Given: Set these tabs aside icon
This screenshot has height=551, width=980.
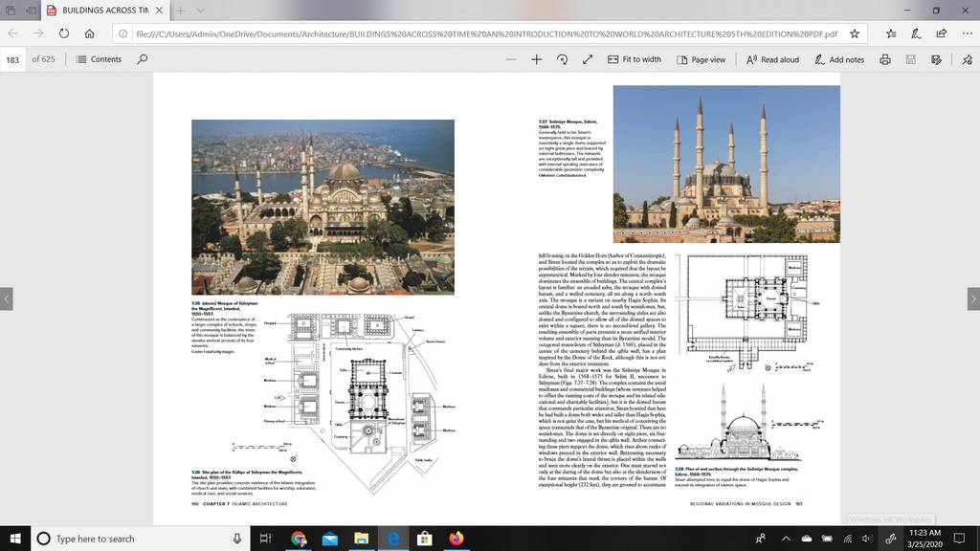Looking at the screenshot, I should point(31,11).
